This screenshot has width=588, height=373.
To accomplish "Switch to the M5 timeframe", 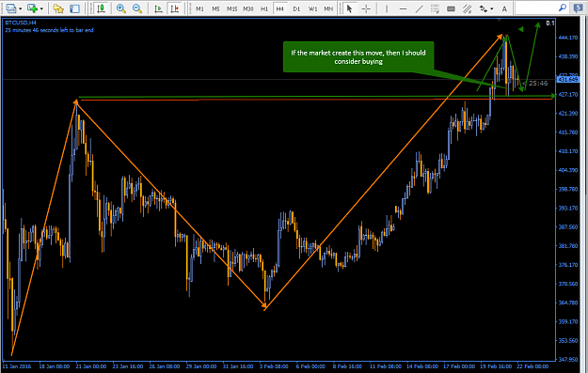I will [x=215, y=8].
